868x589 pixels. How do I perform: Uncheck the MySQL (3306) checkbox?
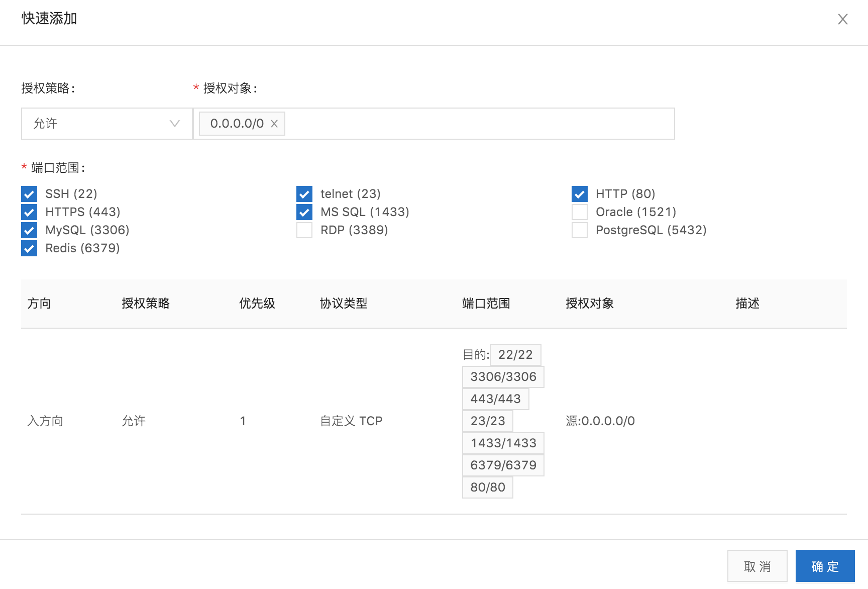[x=29, y=230]
